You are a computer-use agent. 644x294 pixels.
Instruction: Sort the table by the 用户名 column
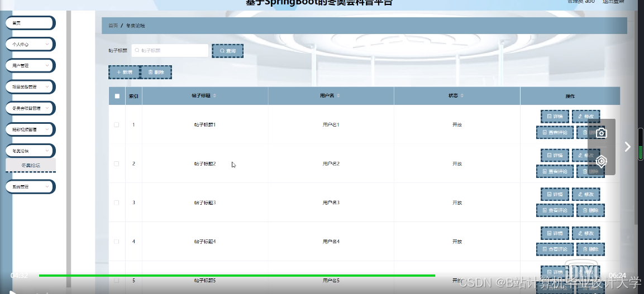(338, 95)
